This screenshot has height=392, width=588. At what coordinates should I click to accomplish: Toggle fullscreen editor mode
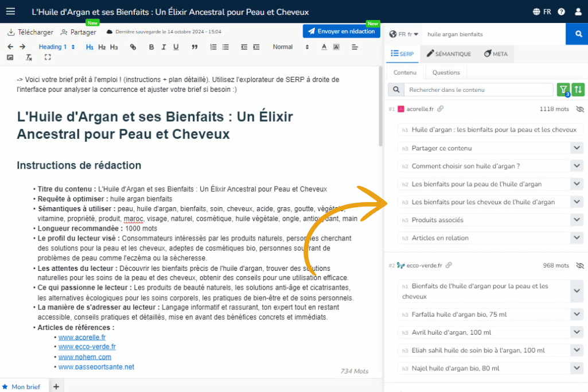(48, 57)
